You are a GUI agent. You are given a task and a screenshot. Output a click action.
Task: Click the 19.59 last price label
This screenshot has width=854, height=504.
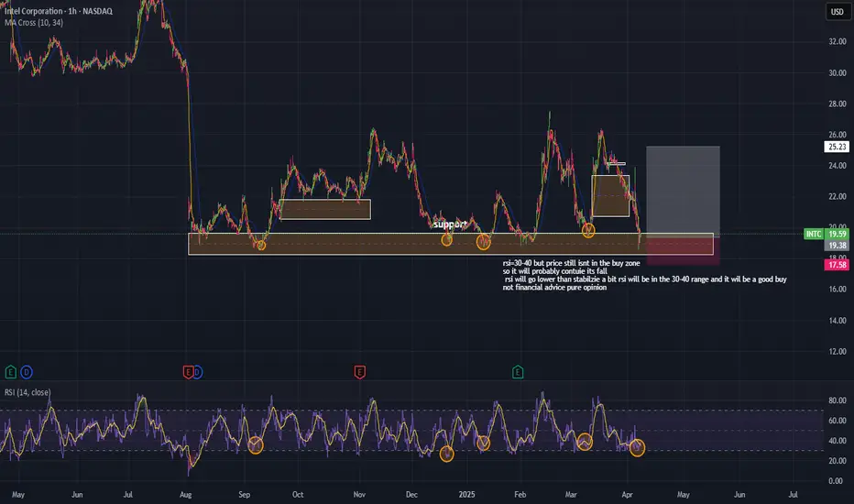(x=838, y=234)
